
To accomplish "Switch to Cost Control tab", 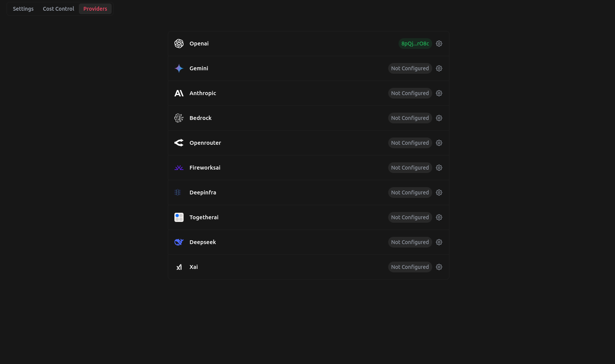I will [59, 9].
